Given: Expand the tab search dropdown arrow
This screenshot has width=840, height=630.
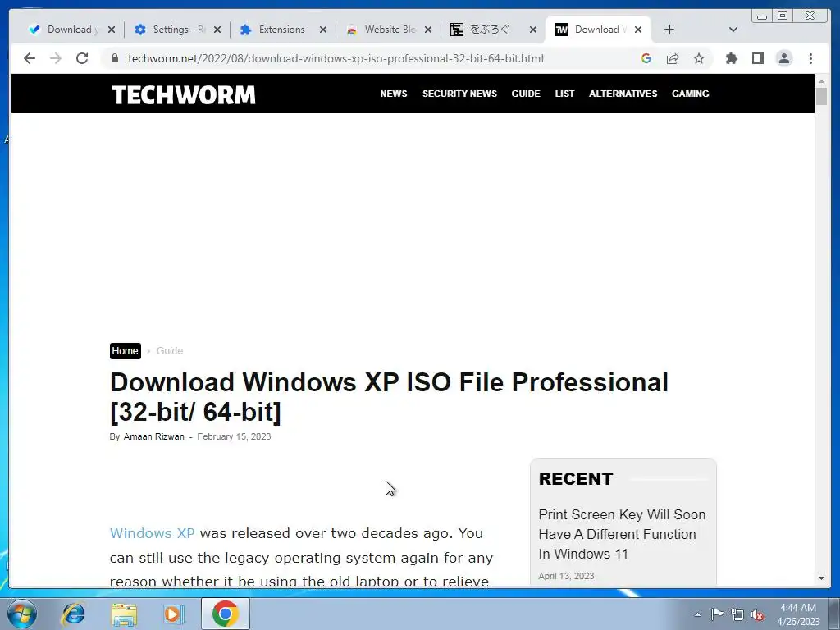Looking at the screenshot, I should (x=733, y=30).
